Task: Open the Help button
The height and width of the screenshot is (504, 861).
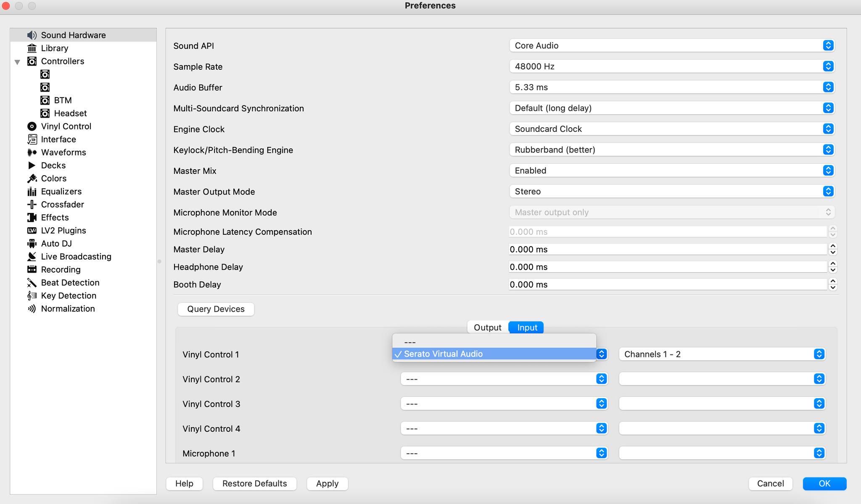Action: click(x=184, y=483)
